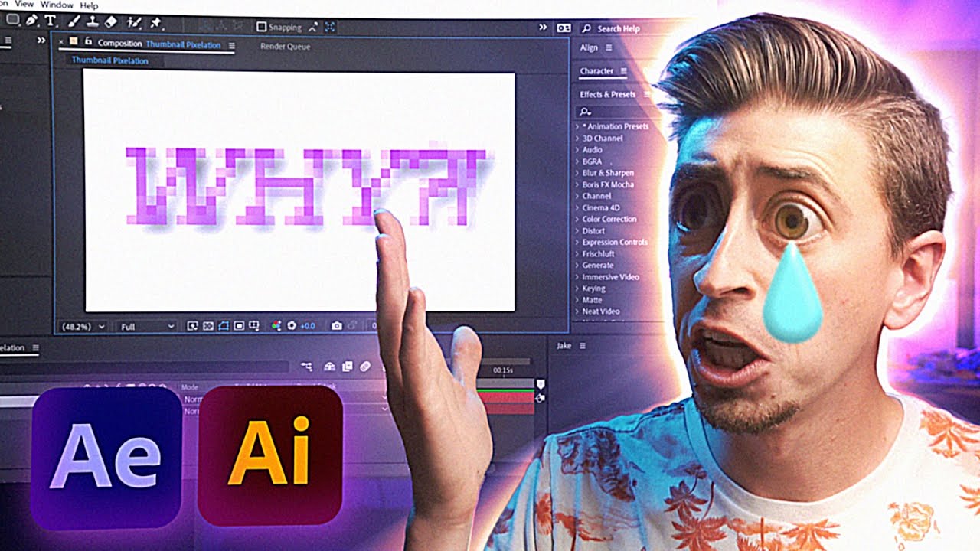980x551 pixels.
Task: Open the View menu
Action: click(x=24, y=4)
